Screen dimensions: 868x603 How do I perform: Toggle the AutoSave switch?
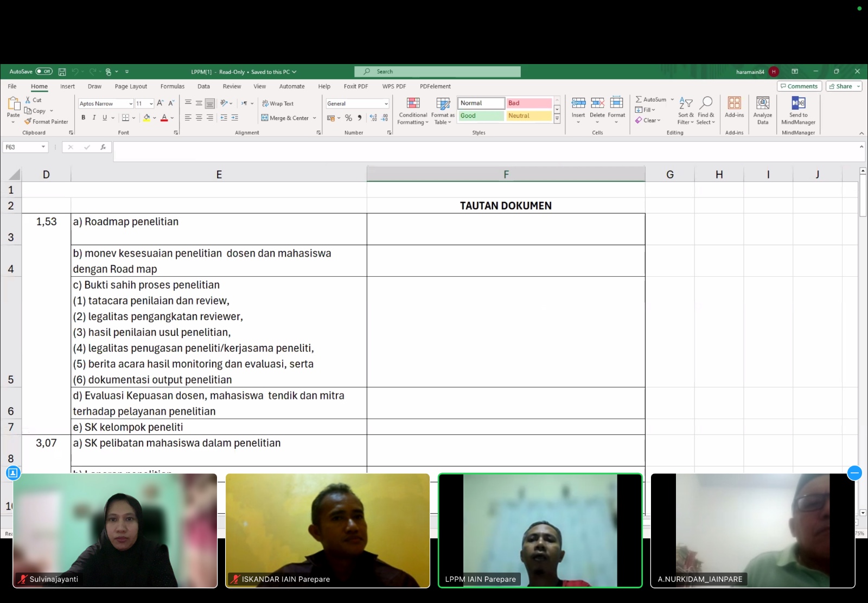pos(44,72)
